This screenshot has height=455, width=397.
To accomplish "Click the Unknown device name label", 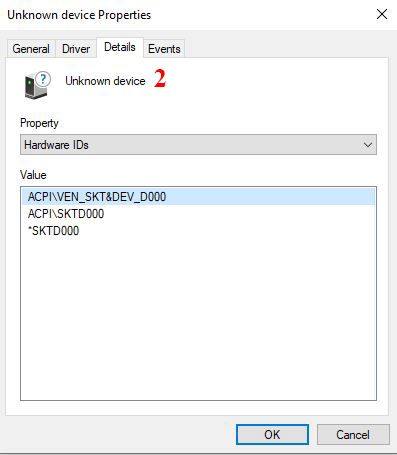I will point(105,81).
